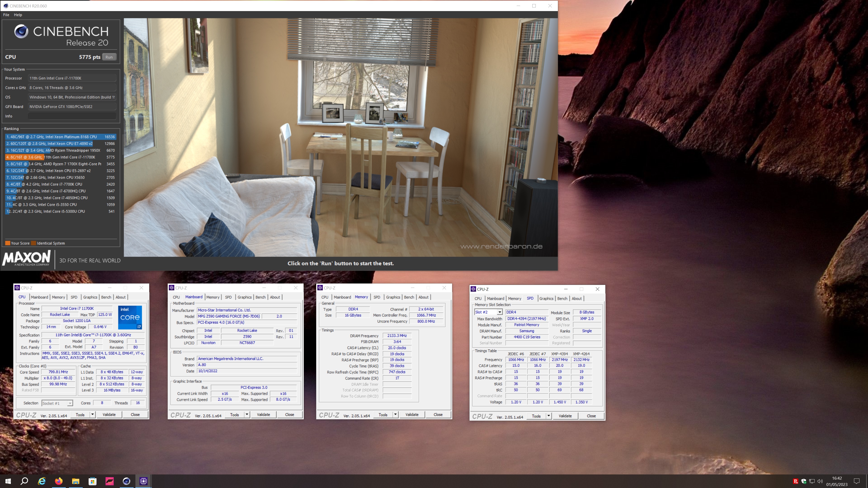This screenshot has width=868, height=488.
Task: Open the taskbar search icon
Action: 24,481
